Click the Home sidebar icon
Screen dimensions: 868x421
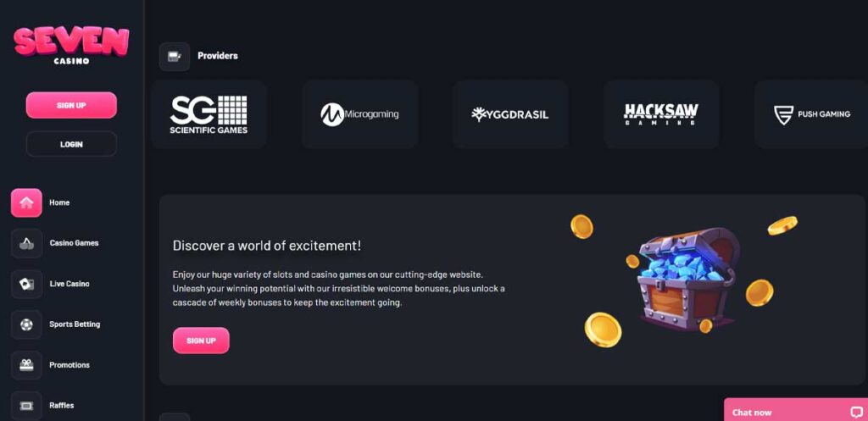tap(26, 203)
